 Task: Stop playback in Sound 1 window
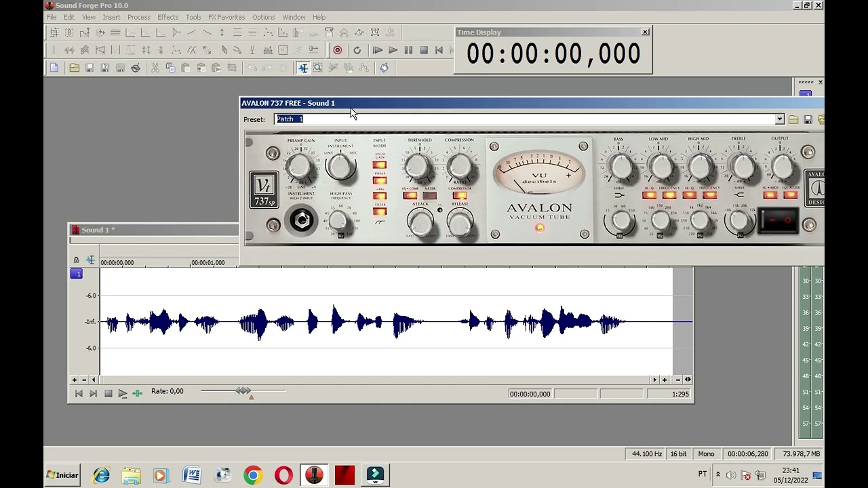coord(108,394)
